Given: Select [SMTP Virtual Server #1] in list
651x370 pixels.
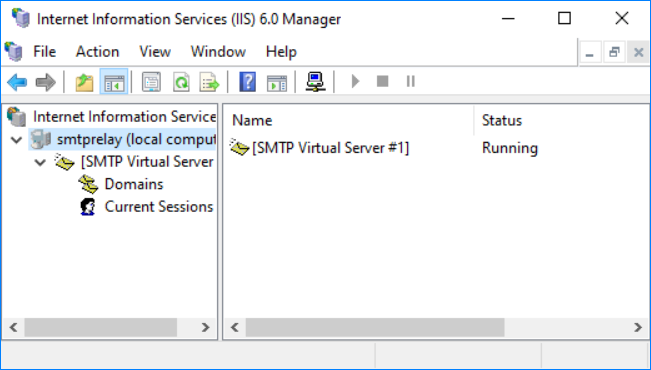Looking at the screenshot, I should pyautogui.click(x=330, y=148).
